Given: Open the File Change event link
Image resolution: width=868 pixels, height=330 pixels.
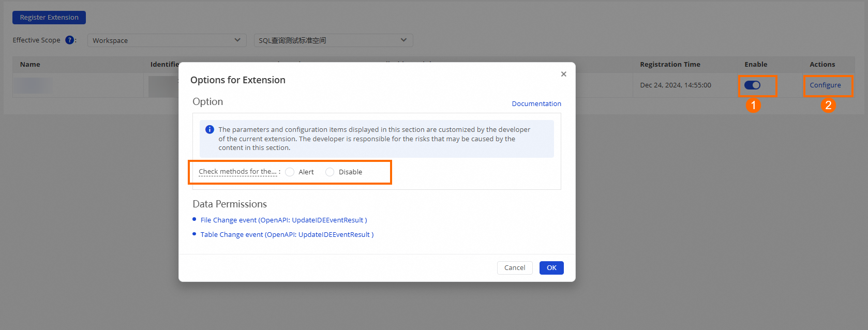Looking at the screenshot, I should click(x=283, y=220).
